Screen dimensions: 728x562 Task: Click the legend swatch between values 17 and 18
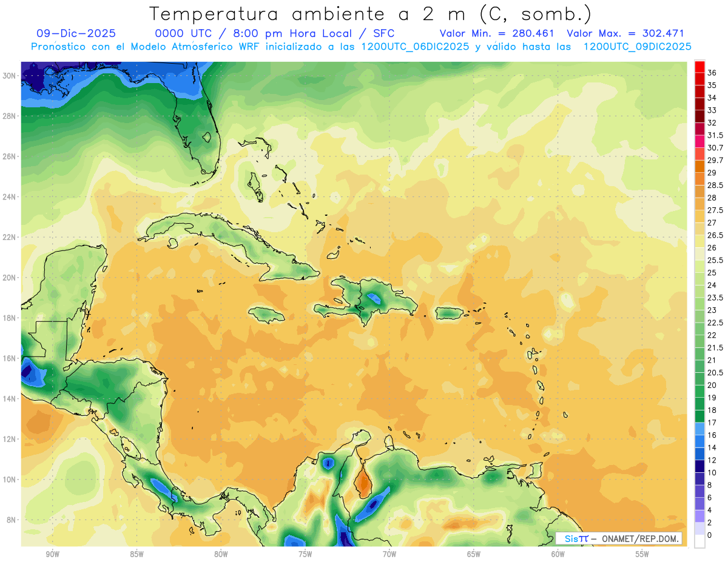[x=699, y=416]
